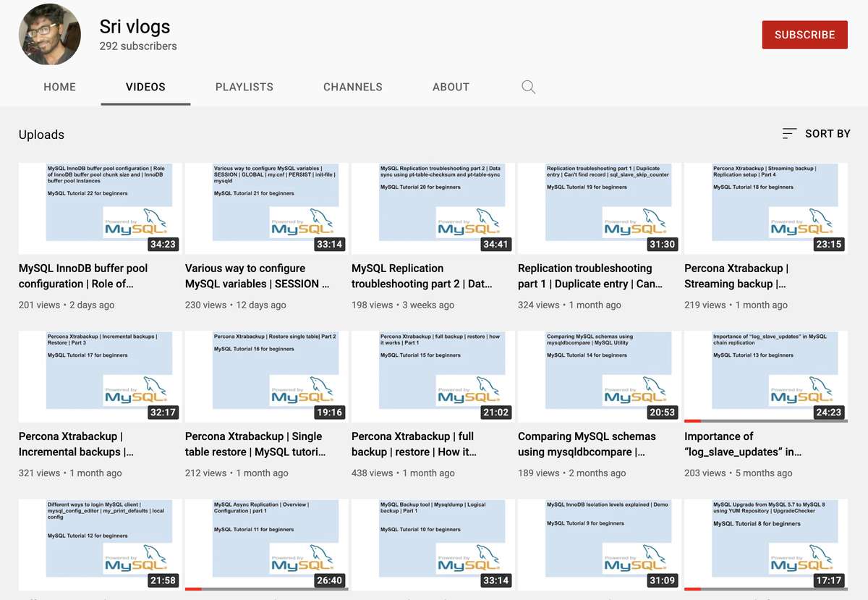This screenshot has width=868, height=600.
Task: Open the PLAYLISTS tab
Action: 244,87
